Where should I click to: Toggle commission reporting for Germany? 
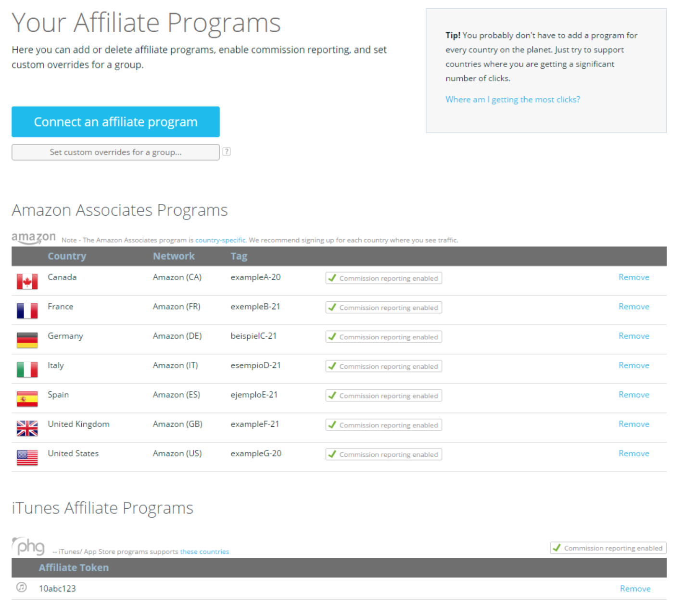click(x=384, y=337)
